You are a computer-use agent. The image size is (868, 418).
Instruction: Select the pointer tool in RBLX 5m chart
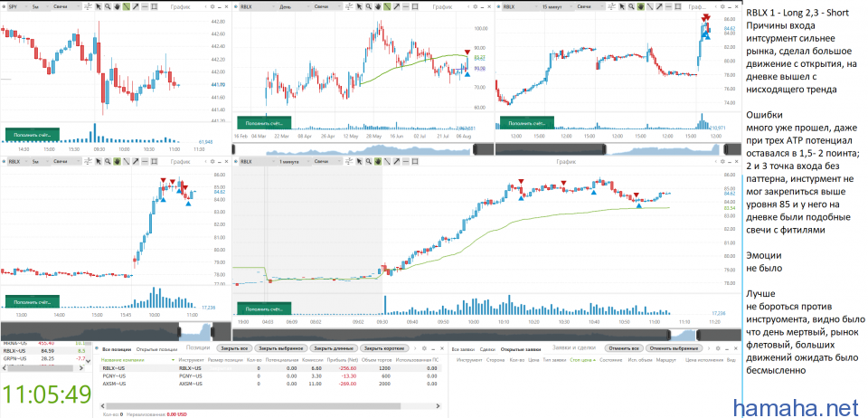tap(98, 162)
